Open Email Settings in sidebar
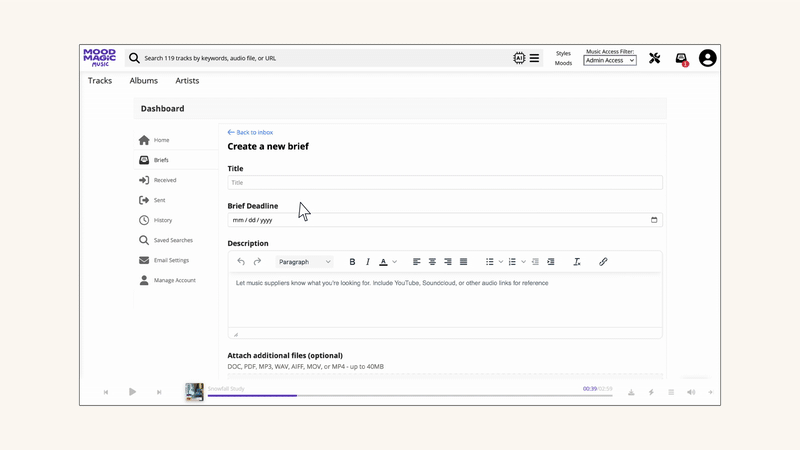The height and width of the screenshot is (450, 800). [x=170, y=260]
